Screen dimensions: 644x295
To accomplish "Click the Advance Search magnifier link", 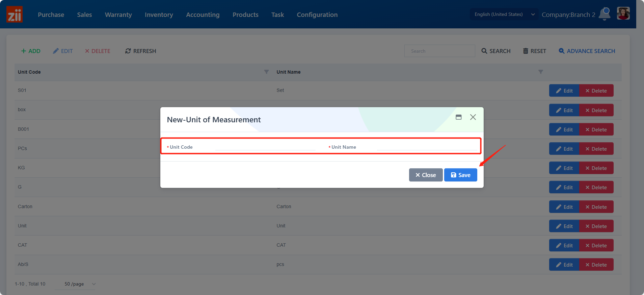I will [x=587, y=51].
